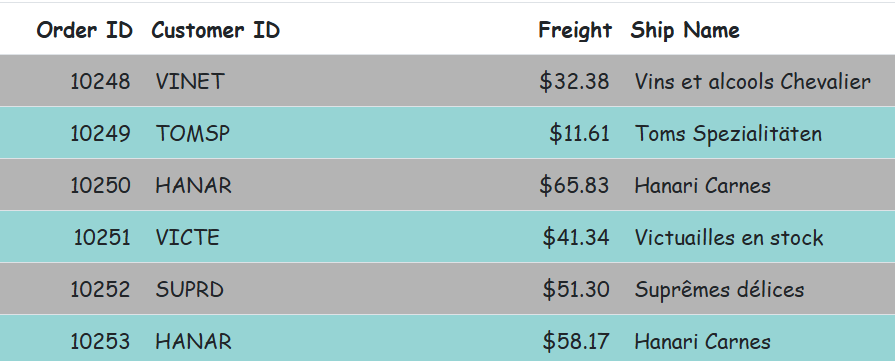Click the VICTE customer cell

point(187,237)
